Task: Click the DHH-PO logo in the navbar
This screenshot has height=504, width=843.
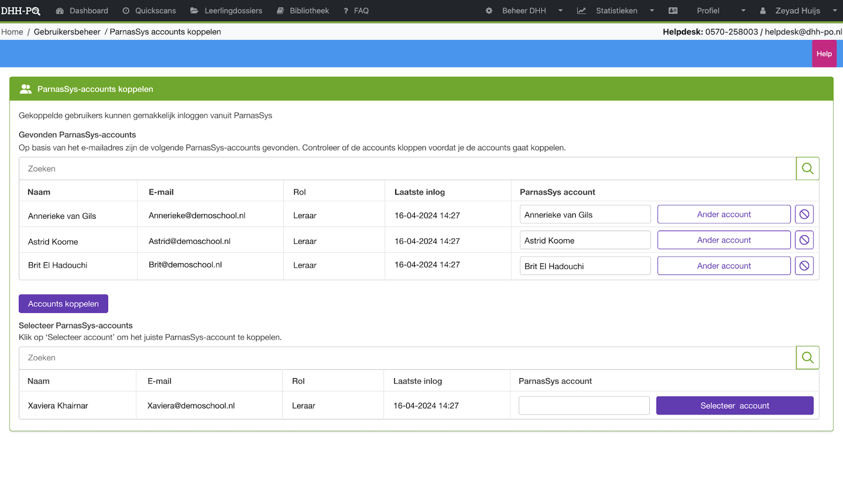Action: [x=20, y=11]
